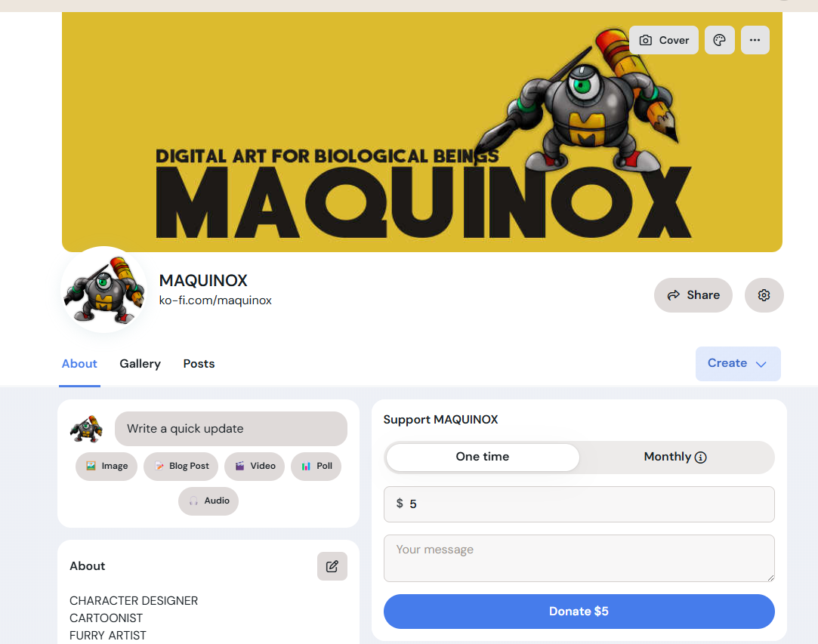This screenshot has height=644, width=818.
Task: Add an Image post
Action: [106, 466]
